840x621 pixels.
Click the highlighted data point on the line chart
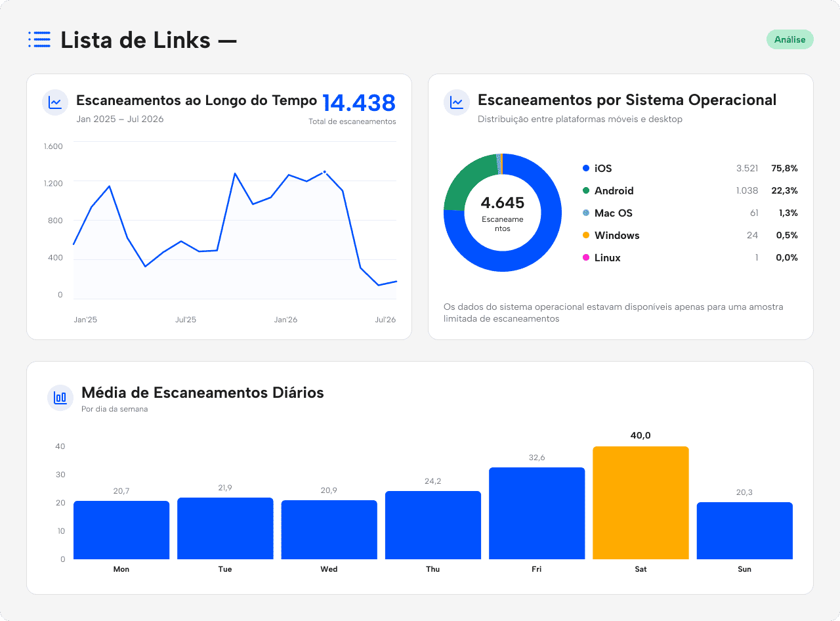tap(324, 172)
